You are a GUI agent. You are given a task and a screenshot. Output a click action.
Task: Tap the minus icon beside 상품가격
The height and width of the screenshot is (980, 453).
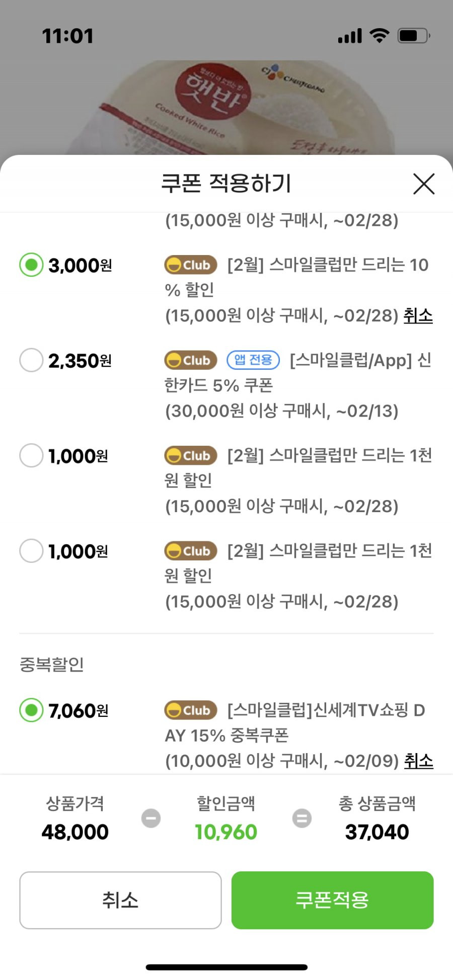pos(151,818)
